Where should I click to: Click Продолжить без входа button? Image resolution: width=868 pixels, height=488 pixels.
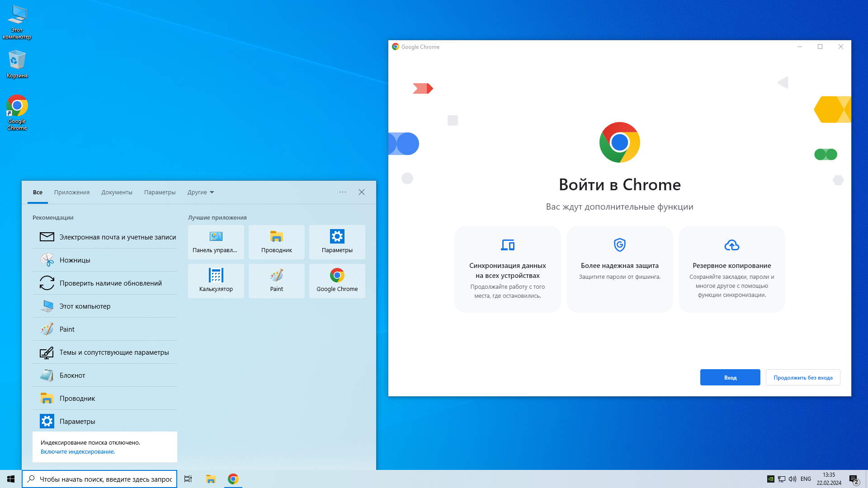(x=802, y=378)
